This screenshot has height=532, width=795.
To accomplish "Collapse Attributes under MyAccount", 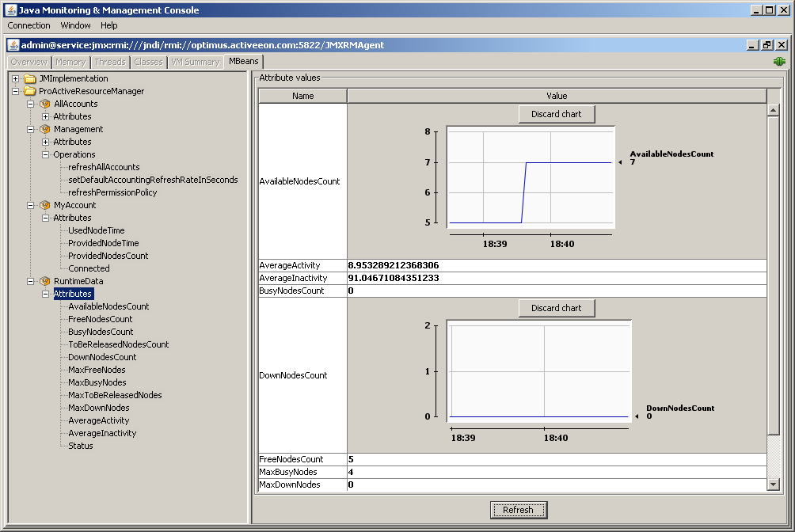I will 46,218.
